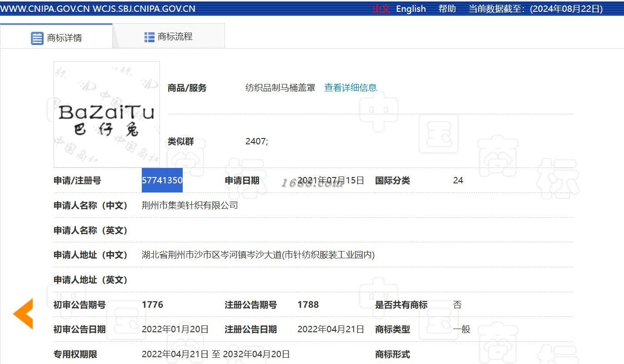Click the 初审公告日期 label
This screenshot has width=624, height=364.
pos(80,330)
